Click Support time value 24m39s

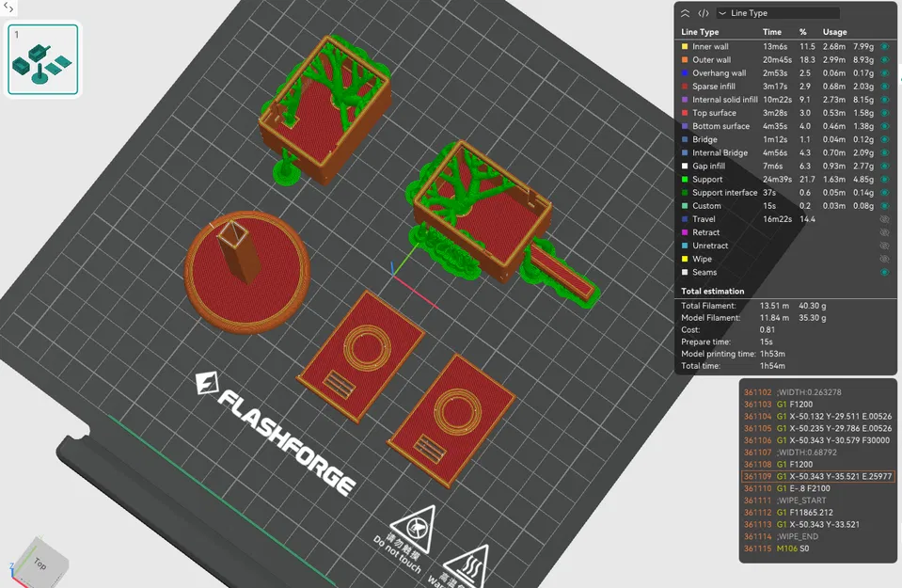775,179
